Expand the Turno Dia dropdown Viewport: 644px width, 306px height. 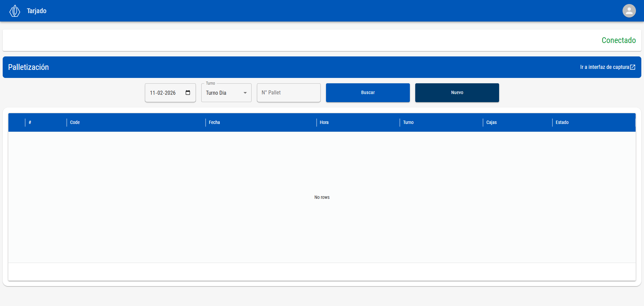226,93
